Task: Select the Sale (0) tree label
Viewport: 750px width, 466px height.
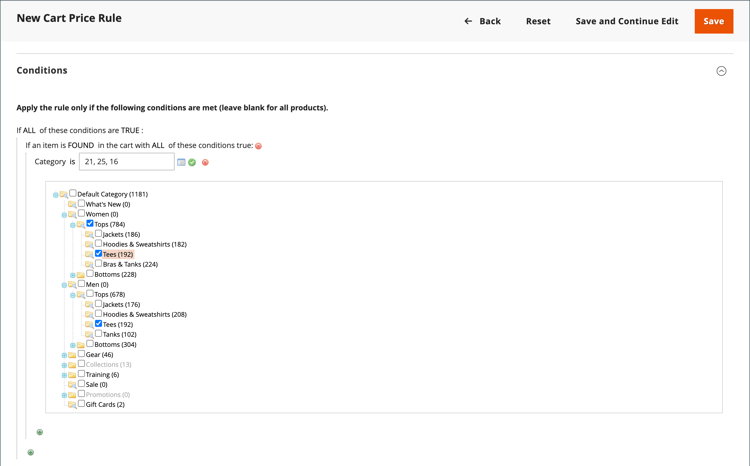Action: (97, 385)
